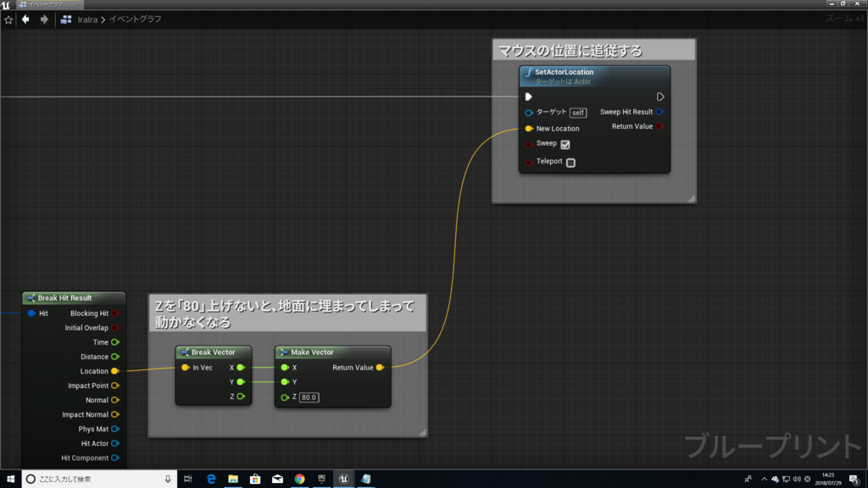Screen dimensions: 868x488
Task: Select the Zを「80」上げないと comment header
Action: [288, 313]
